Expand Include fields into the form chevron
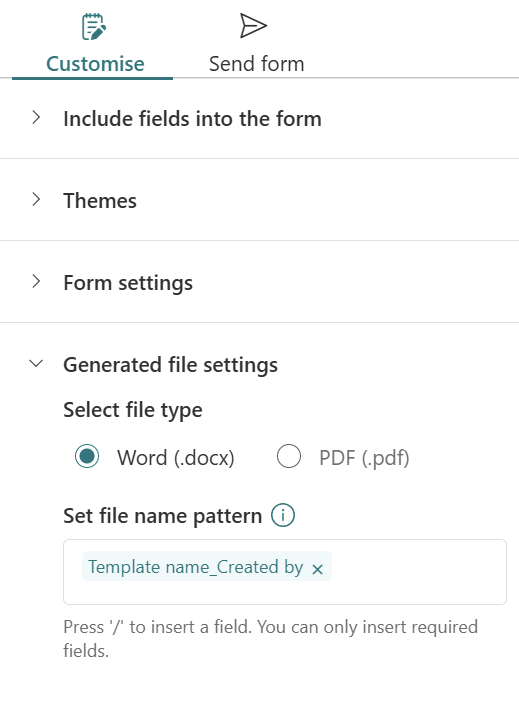The height and width of the screenshot is (727, 519). [x=36, y=118]
